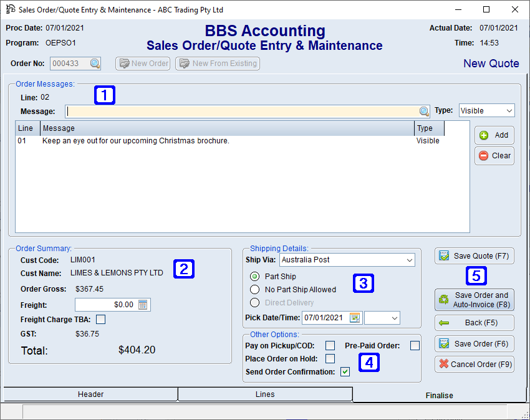Select the Part Ship radio button
530x420 pixels.
[x=254, y=276]
